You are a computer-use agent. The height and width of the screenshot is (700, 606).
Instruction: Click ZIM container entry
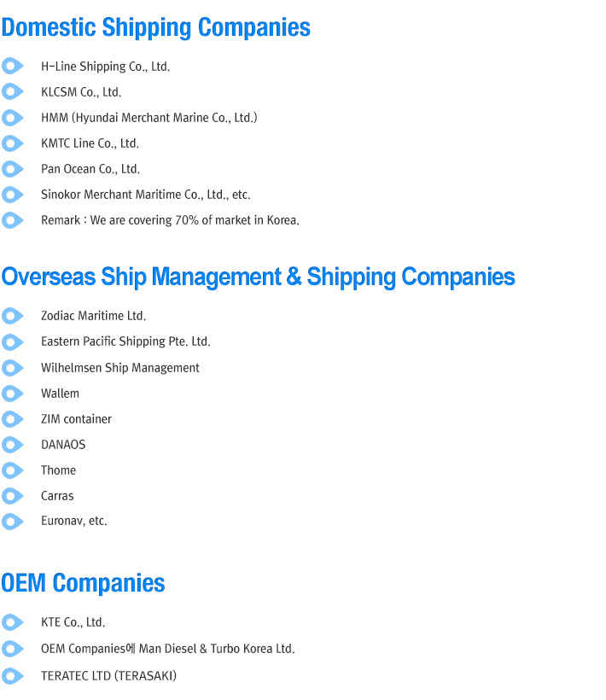(x=76, y=419)
